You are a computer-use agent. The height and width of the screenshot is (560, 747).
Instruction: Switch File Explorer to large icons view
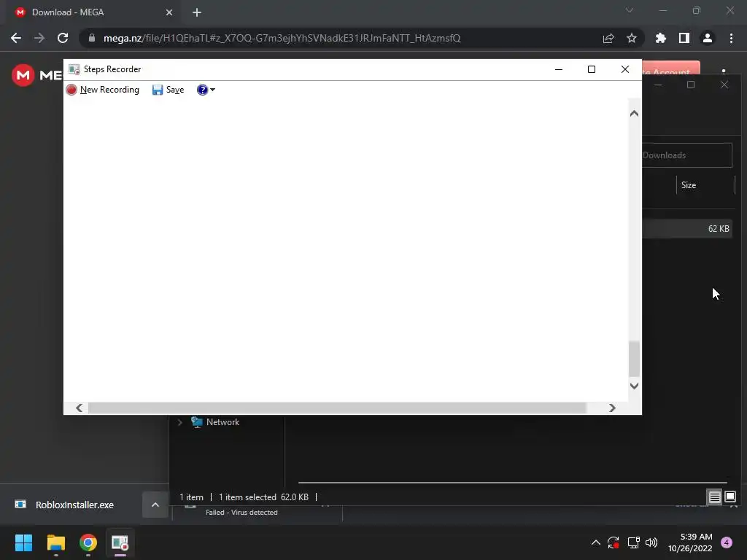coord(730,497)
